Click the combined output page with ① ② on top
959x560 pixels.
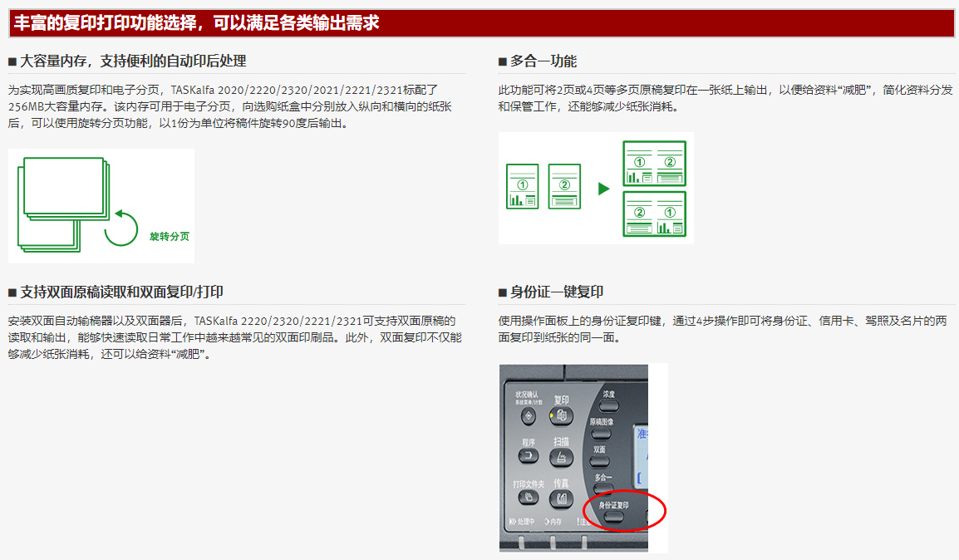pyautogui.click(x=654, y=163)
